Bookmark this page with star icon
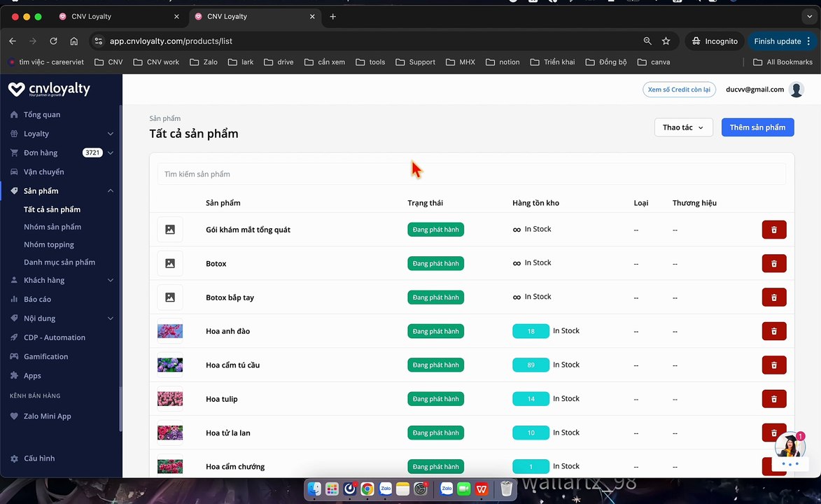Image resolution: width=821 pixels, height=504 pixels. (x=666, y=41)
